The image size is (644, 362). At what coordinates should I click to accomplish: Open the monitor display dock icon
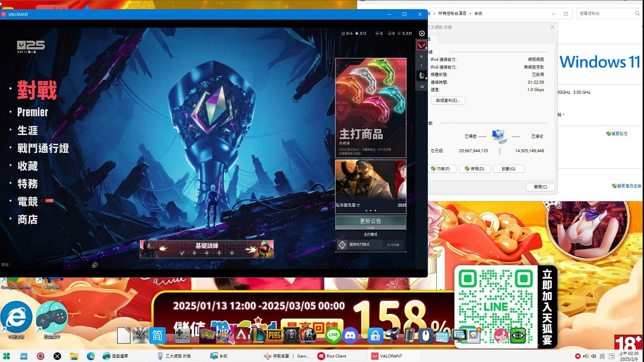pos(459,335)
